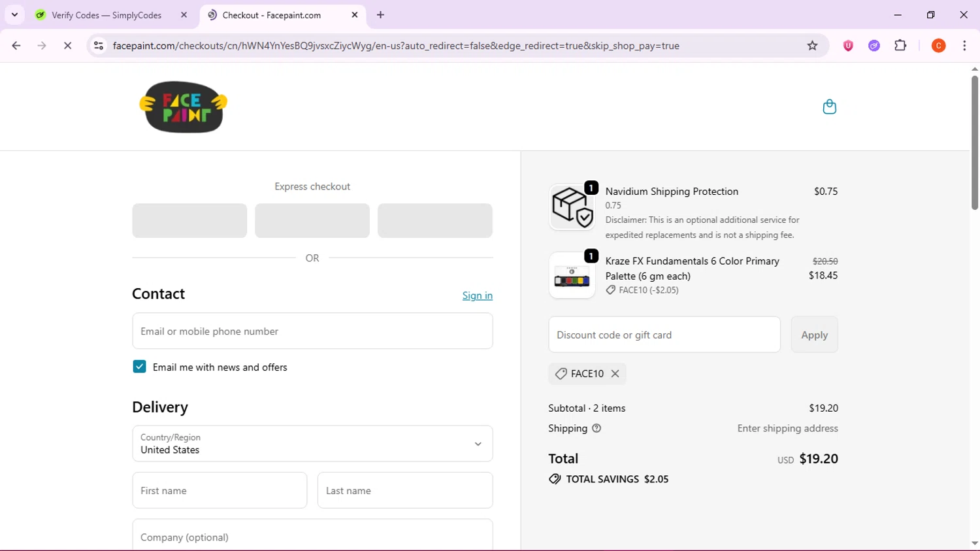Select the Checkout - Facepaint.com tab
The width and height of the screenshot is (980, 551).
[283, 15]
